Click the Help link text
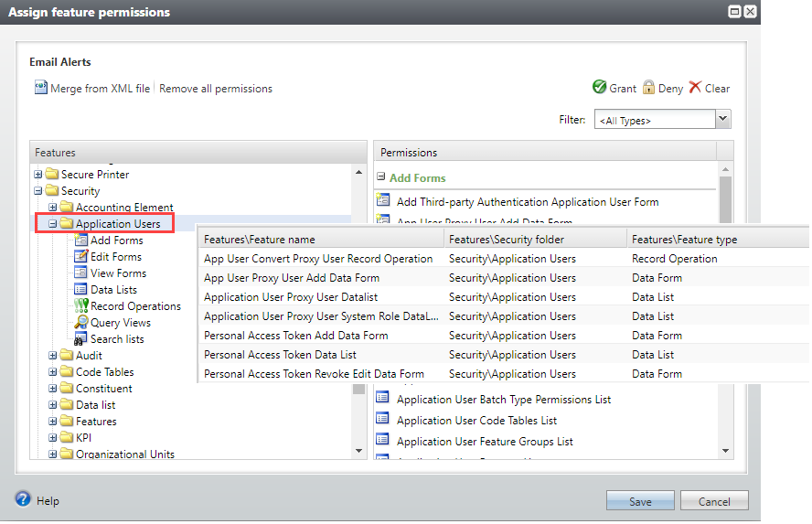 [48, 501]
